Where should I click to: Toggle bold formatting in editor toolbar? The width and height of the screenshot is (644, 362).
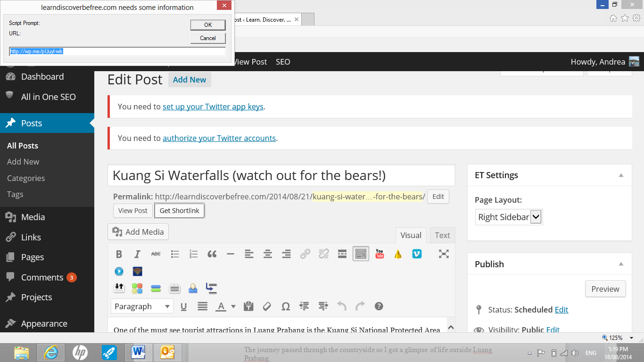(x=119, y=254)
